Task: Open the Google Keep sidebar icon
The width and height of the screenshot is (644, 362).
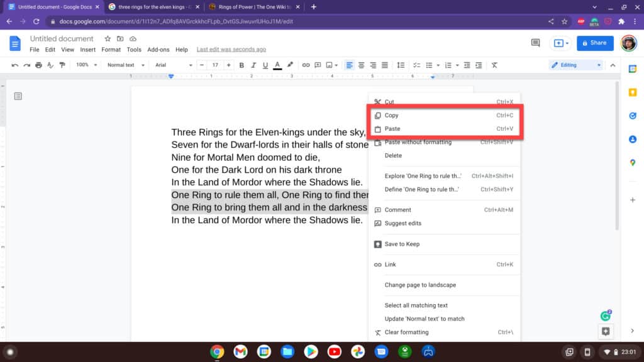Action: [x=633, y=92]
